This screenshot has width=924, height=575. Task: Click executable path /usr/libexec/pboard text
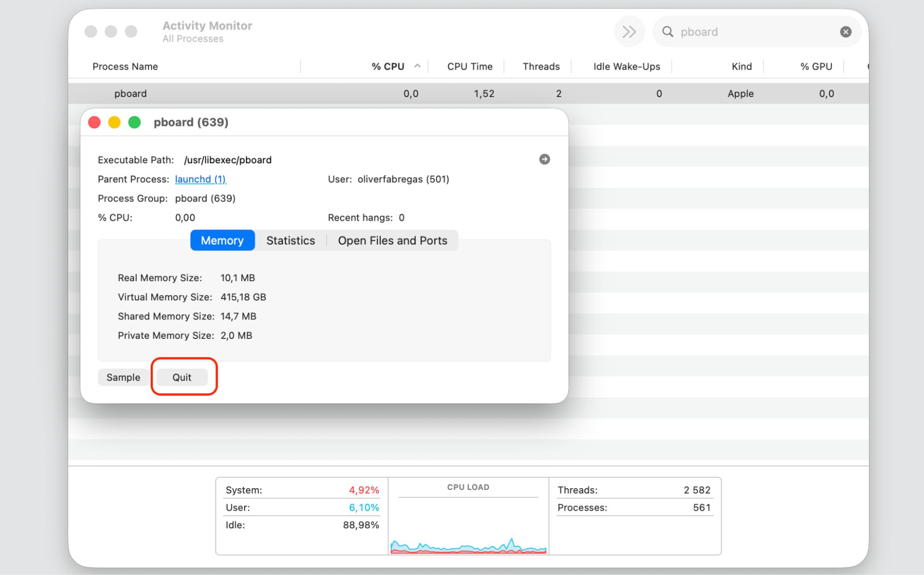click(x=228, y=160)
